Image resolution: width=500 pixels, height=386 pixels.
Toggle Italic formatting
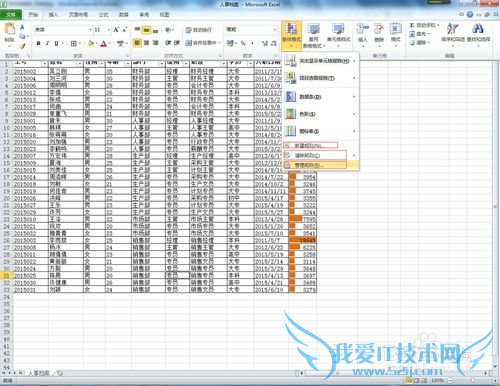(x=47, y=43)
